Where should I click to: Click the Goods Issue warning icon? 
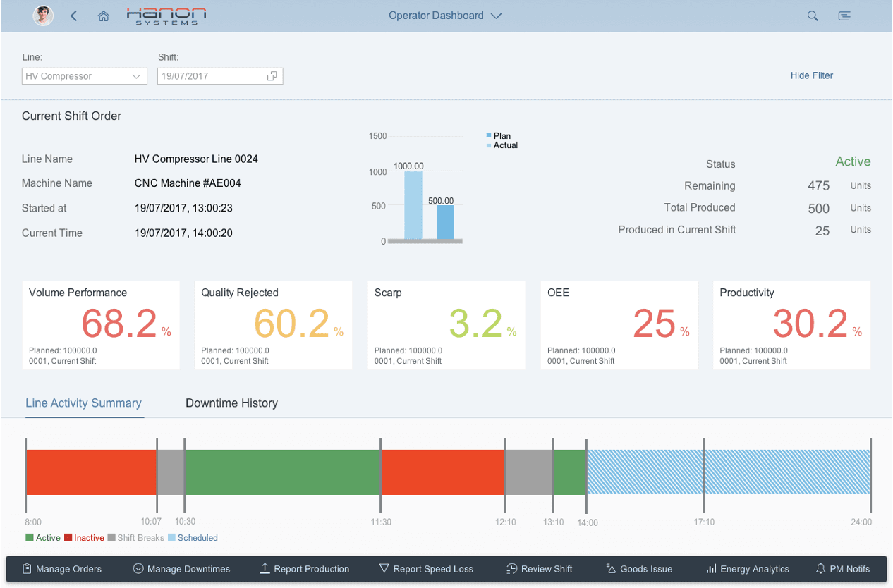pos(612,568)
